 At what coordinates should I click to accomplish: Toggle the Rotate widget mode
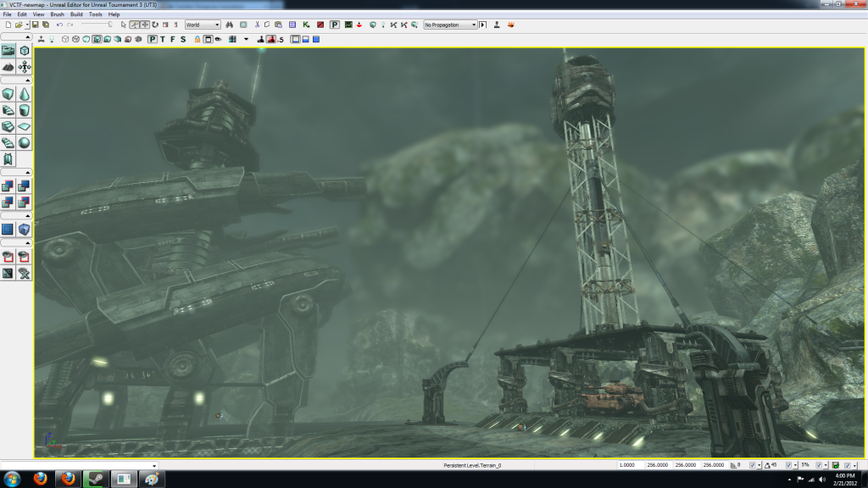click(x=156, y=25)
